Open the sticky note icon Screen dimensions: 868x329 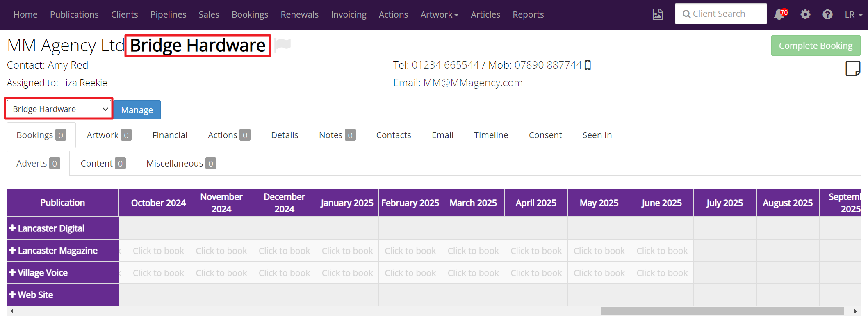[x=853, y=69]
